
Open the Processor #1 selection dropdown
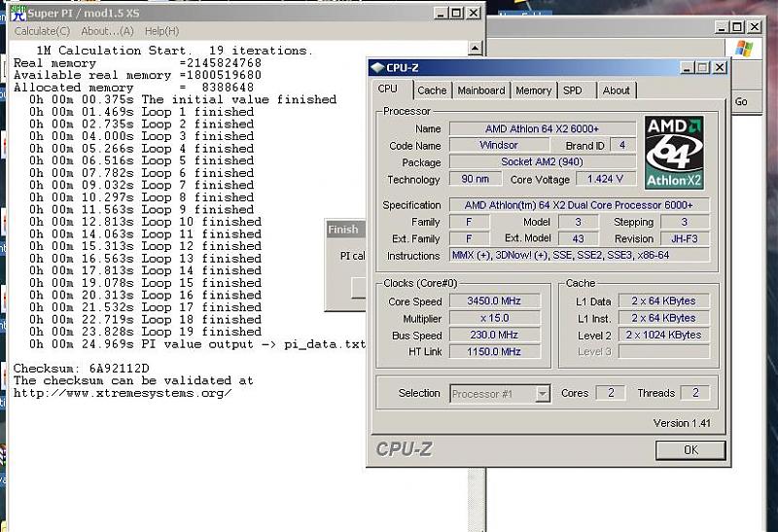543,394
